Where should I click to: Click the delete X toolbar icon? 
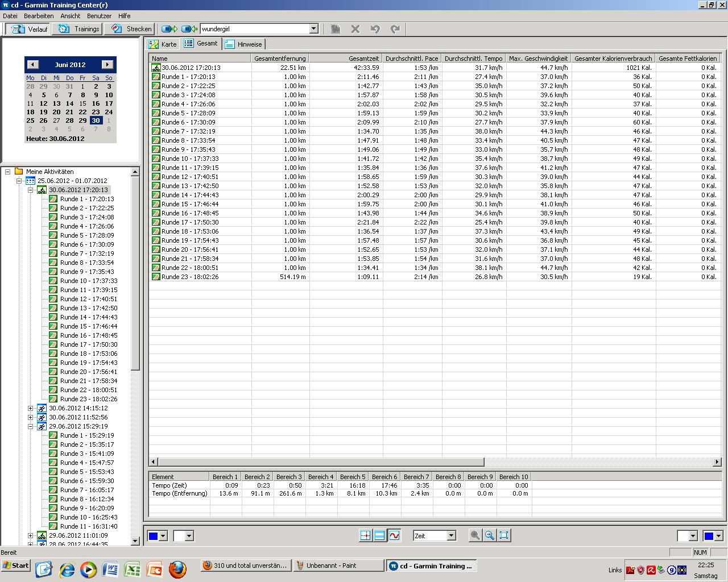pos(355,29)
